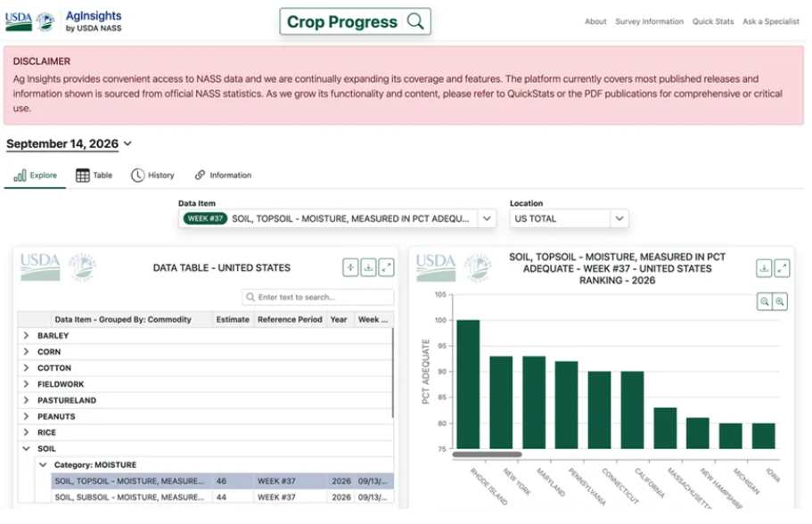Click the Rhode Island bar in the chart

click(x=468, y=384)
